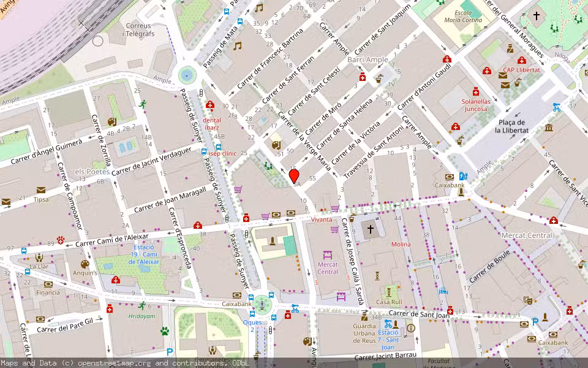Viewport: 588px width, 368px height.
Task: Select the Carrer de Santa Helena label
Action: click(x=345, y=123)
